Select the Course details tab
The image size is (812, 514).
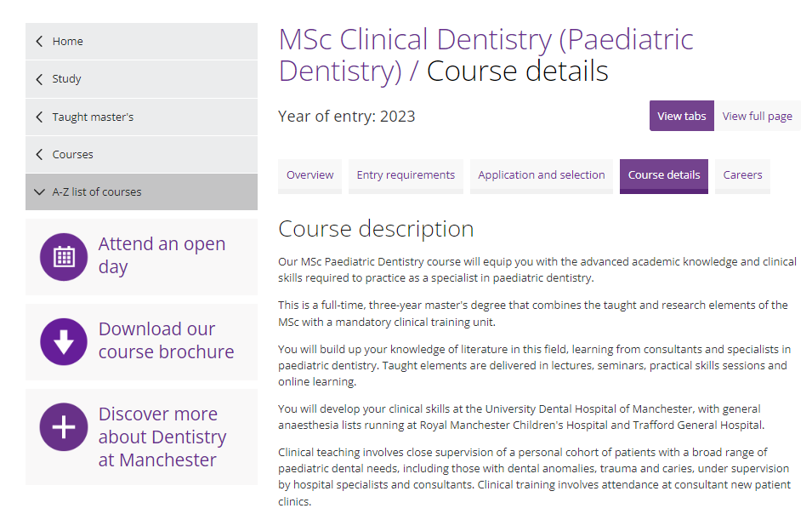(663, 175)
